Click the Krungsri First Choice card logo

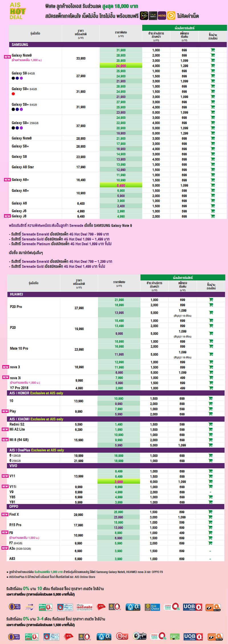click(x=152, y=607)
